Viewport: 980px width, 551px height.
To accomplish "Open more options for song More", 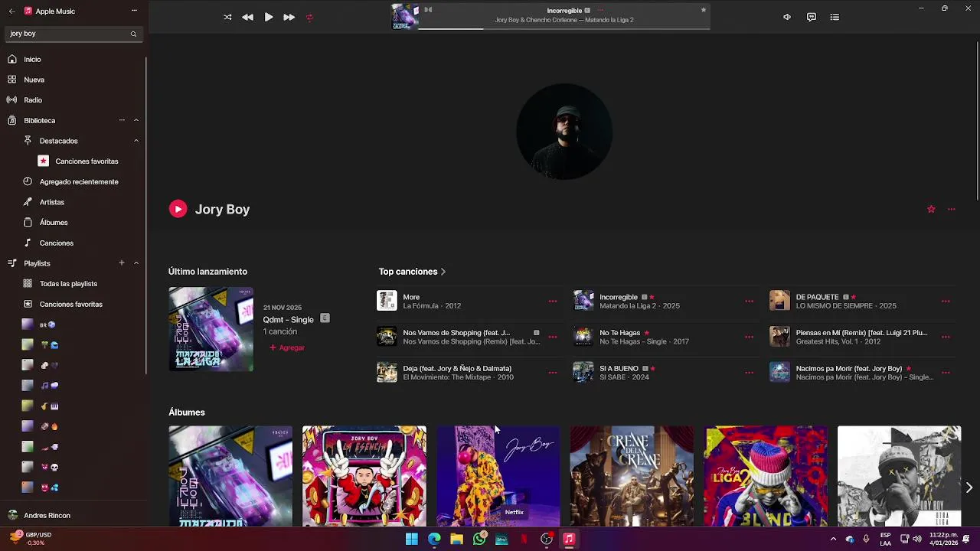I will pyautogui.click(x=553, y=302).
